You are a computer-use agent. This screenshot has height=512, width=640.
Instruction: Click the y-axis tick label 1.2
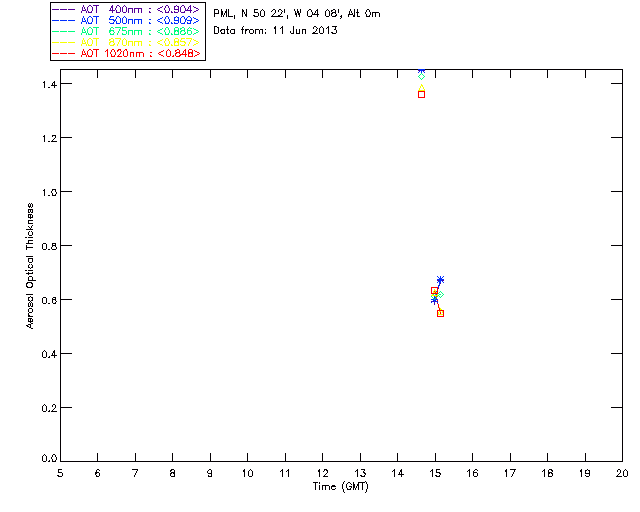49,138
